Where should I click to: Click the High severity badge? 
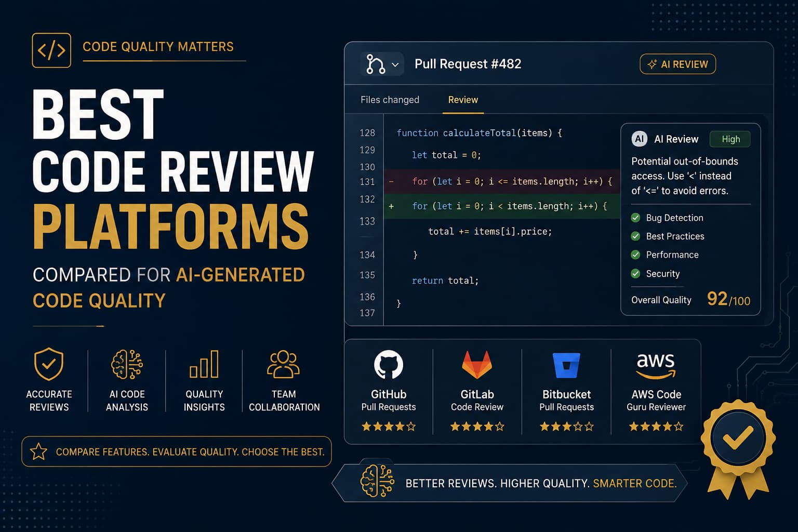pos(730,139)
